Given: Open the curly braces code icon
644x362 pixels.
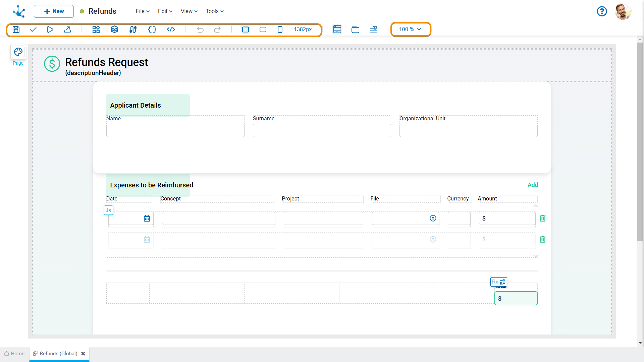Looking at the screenshot, I should click(x=152, y=29).
